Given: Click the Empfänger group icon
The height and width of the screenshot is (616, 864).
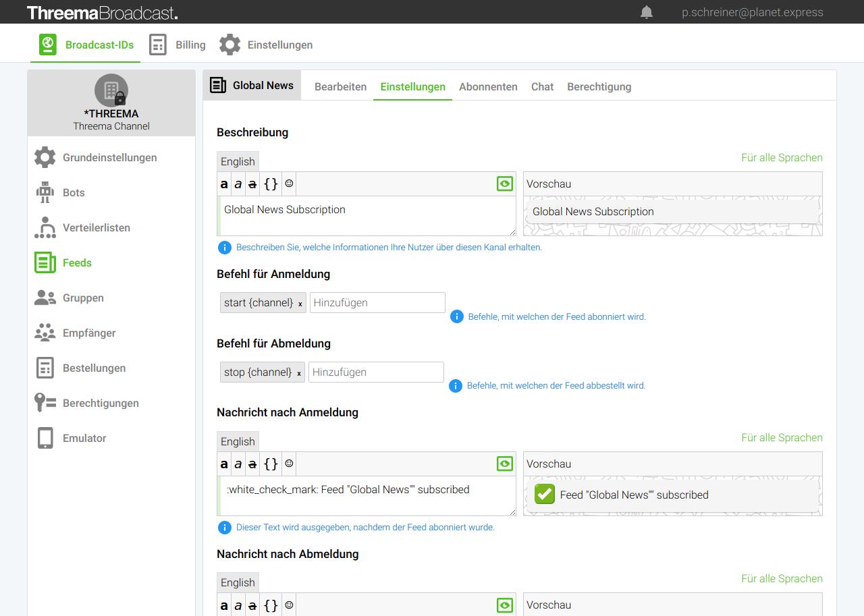Looking at the screenshot, I should [45, 333].
